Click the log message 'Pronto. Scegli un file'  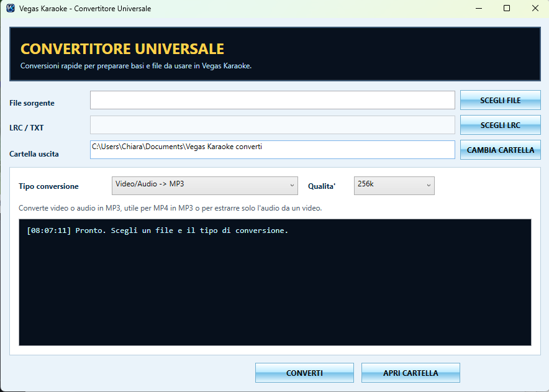pos(157,230)
